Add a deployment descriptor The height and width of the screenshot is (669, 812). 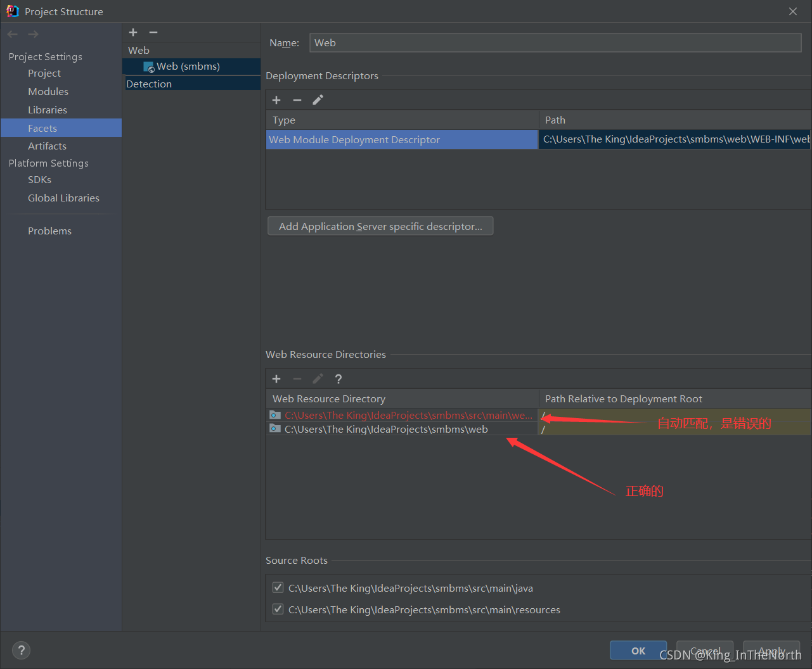pyautogui.click(x=276, y=100)
